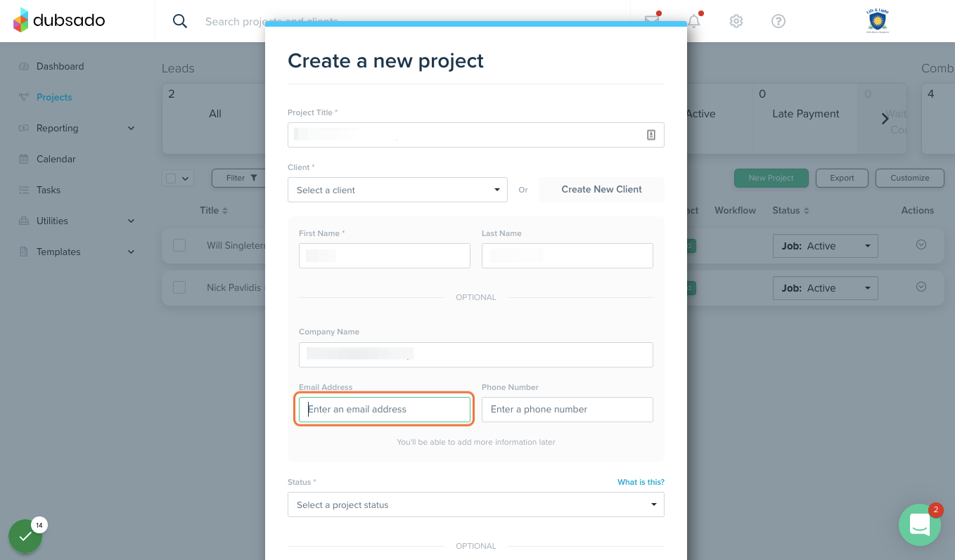The image size is (955, 560).
Task: Click the green checklist progress icon
Action: tap(25, 536)
